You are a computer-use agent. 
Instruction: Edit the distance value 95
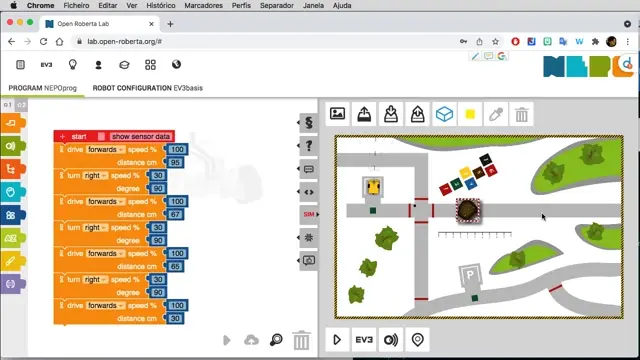click(x=175, y=162)
